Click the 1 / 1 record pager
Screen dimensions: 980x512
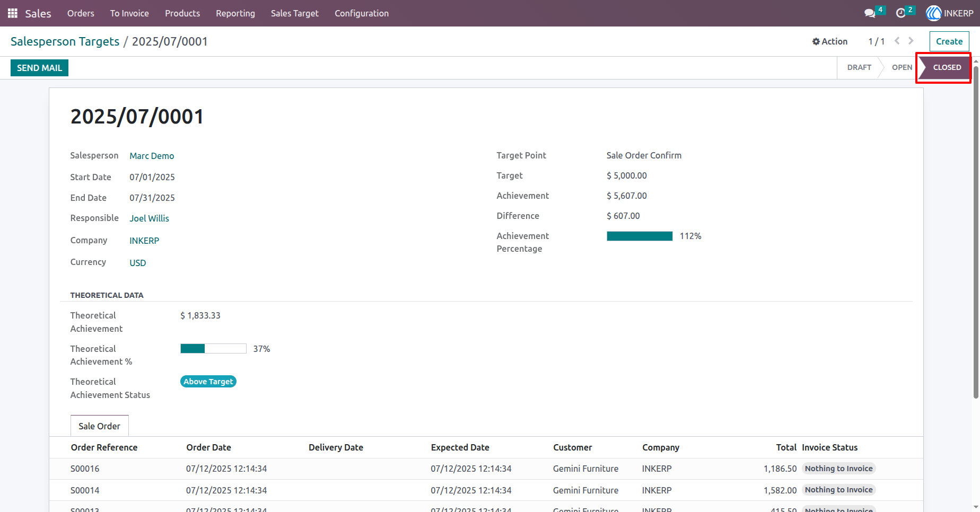point(877,41)
